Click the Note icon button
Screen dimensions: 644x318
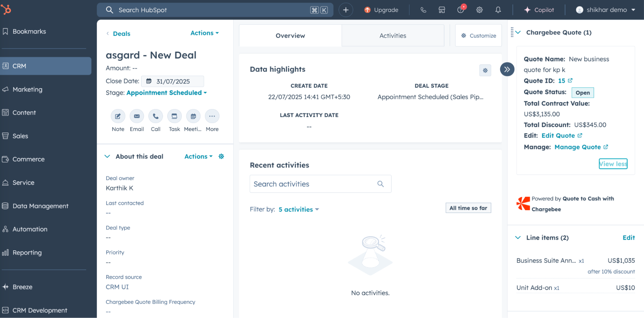(118, 116)
